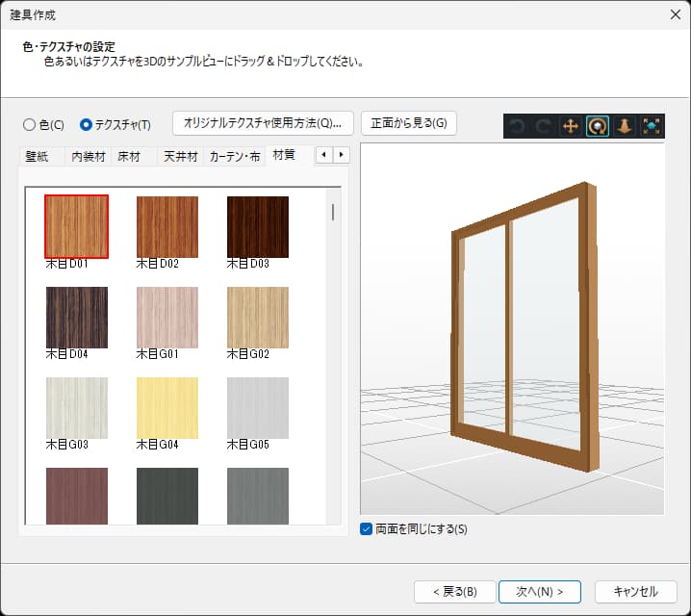Select the medium gray texture in the bottom row

[258, 496]
